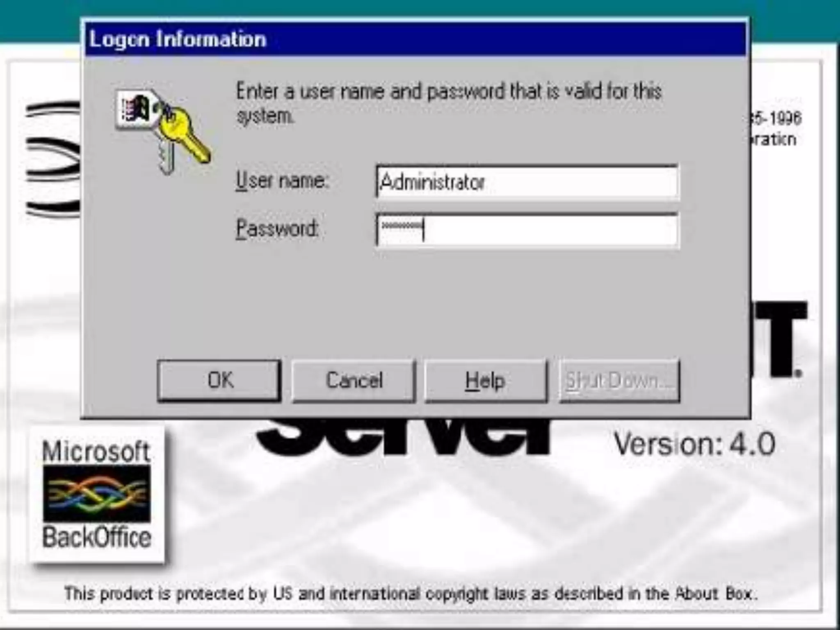Click the User name label
Image resolution: width=840 pixels, height=630 pixels.
point(282,180)
